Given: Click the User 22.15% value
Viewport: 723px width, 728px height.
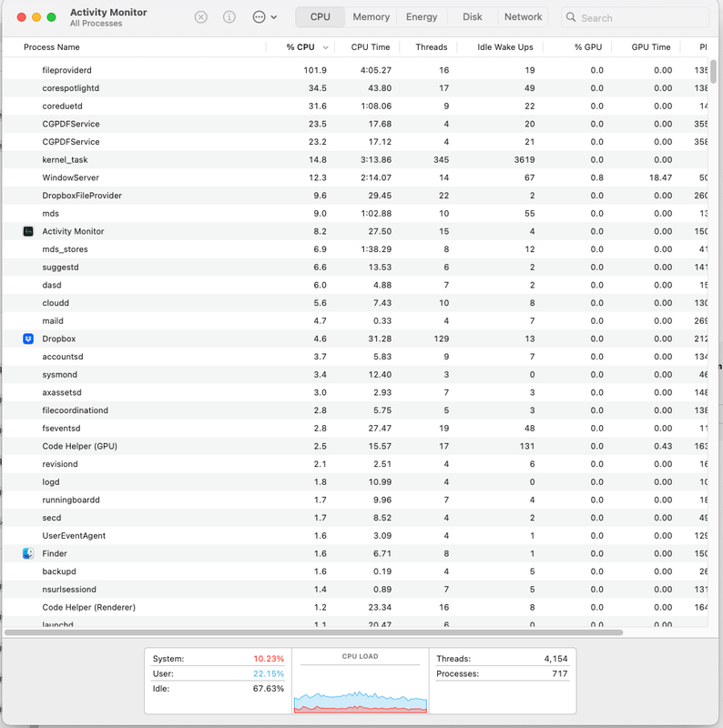Looking at the screenshot, I should tap(269, 673).
